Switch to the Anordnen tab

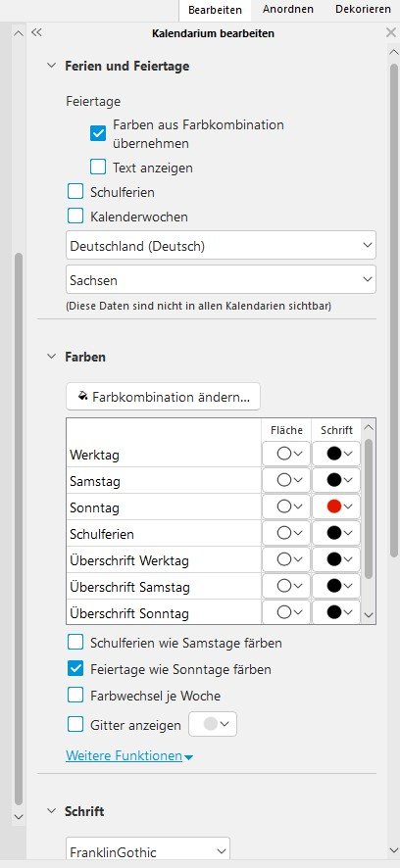[288, 10]
